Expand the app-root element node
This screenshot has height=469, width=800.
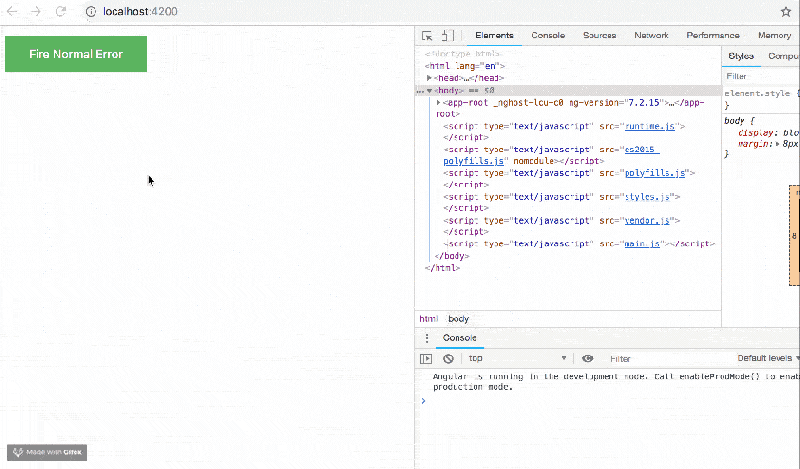coord(438,103)
